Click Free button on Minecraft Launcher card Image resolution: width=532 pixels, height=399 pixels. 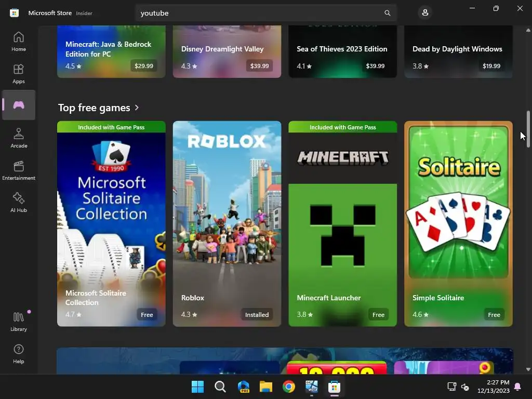(x=378, y=315)
